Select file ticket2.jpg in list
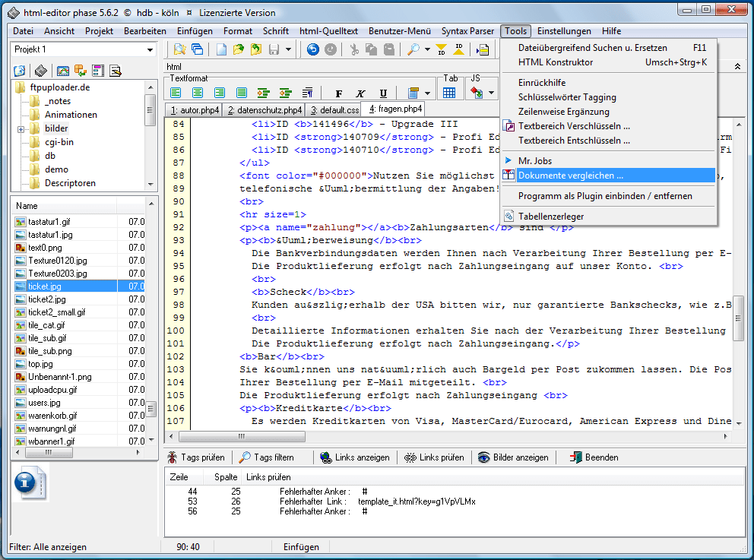Image resolution: width=754 pixels, height=560 pixels. point(46,299)
